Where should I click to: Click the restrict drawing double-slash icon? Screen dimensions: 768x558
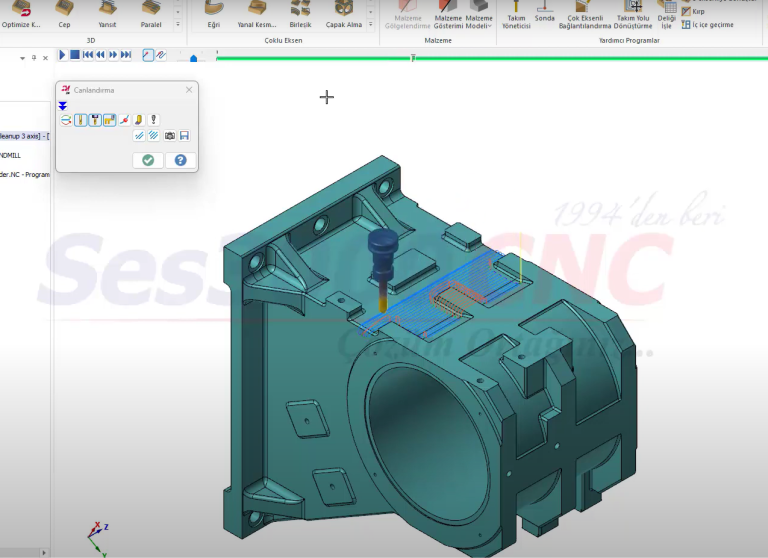coord(139,136)
